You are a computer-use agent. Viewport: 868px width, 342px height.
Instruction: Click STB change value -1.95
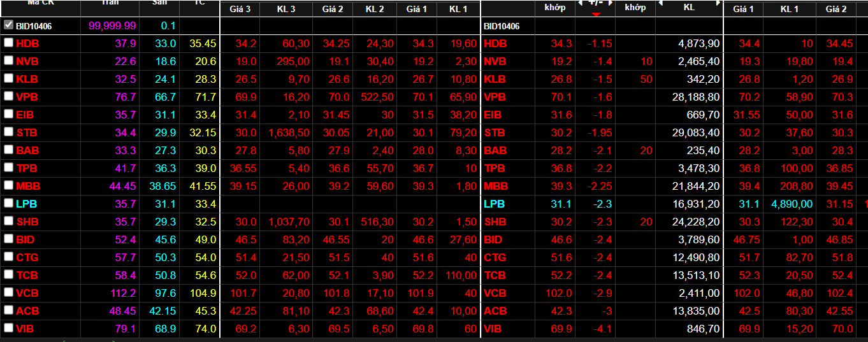point(599,132)
